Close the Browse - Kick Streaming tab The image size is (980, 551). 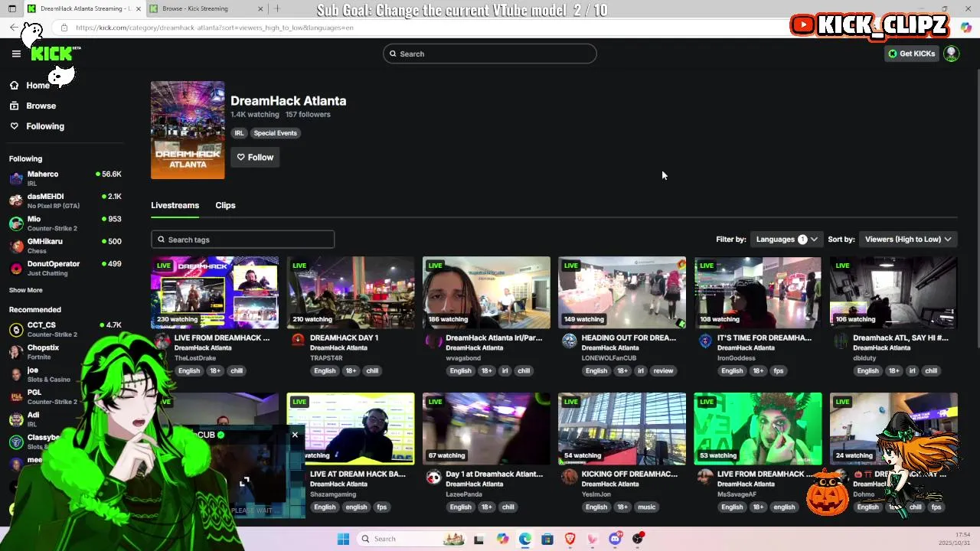point(260,8)
